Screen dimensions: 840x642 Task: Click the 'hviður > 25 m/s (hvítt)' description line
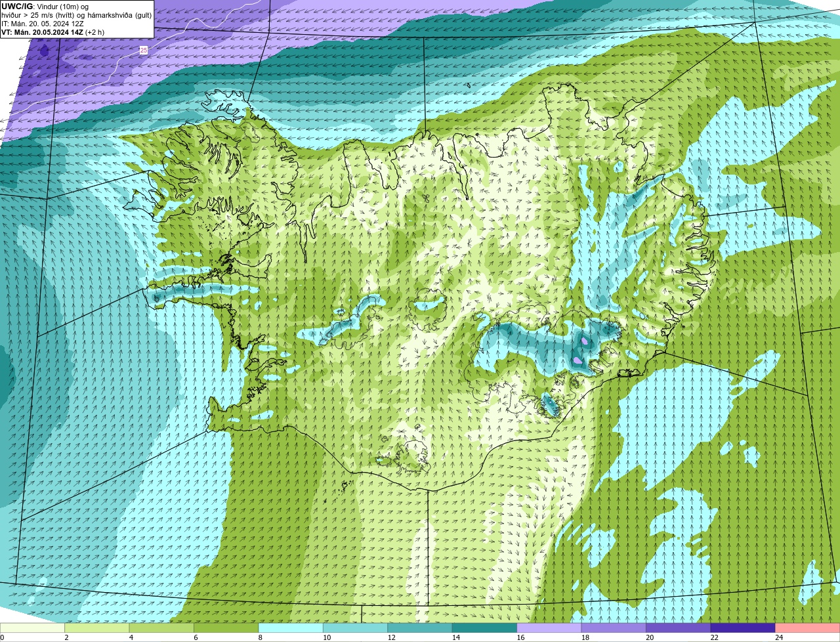77,15
